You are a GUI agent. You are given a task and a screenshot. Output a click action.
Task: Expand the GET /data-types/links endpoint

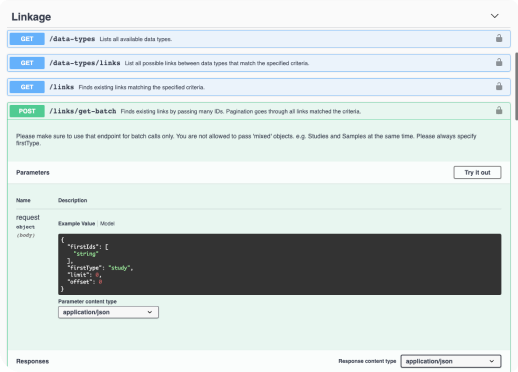point(259,63)
